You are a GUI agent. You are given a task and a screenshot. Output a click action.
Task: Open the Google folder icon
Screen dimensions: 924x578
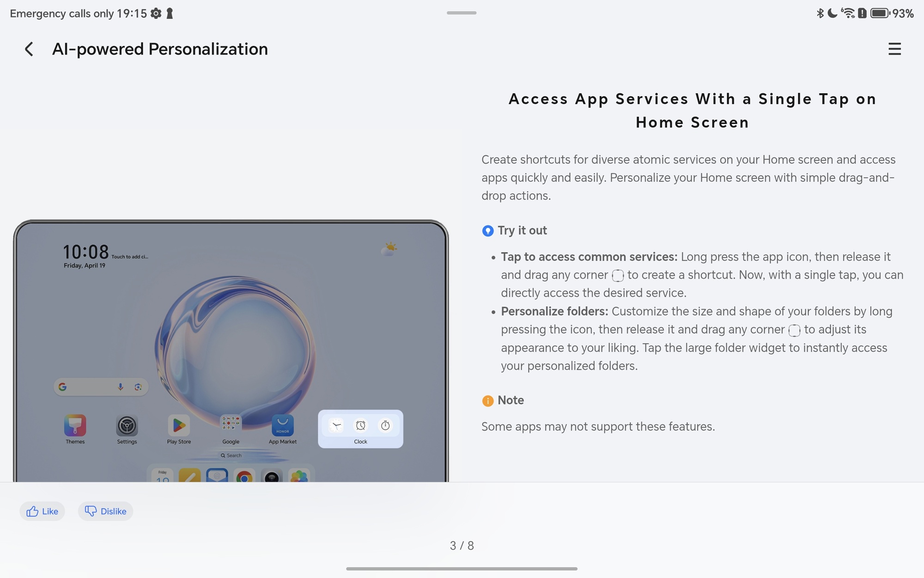[231, 425]
